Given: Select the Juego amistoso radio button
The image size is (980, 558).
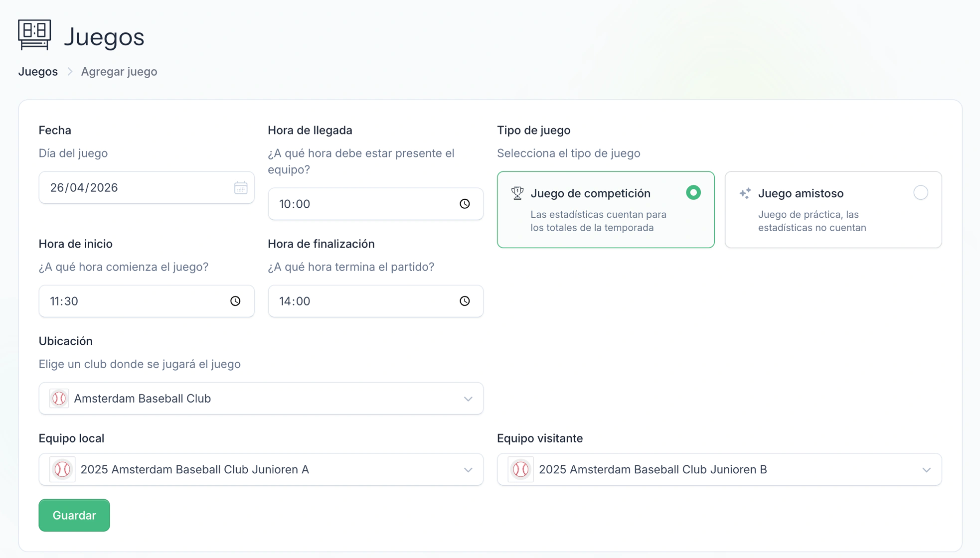Looking at the screenshot, I should pyautogui.click(x=921, y=193).
